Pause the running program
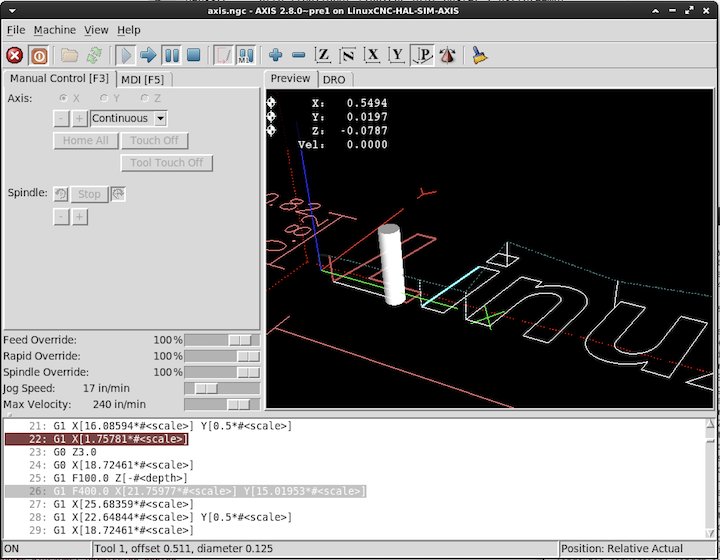This screenshot has height=560, width=720. (x=172, y=56)
